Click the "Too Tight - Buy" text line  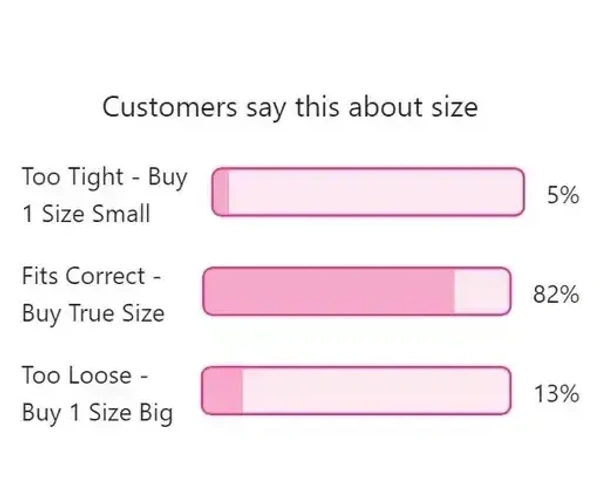104,177
